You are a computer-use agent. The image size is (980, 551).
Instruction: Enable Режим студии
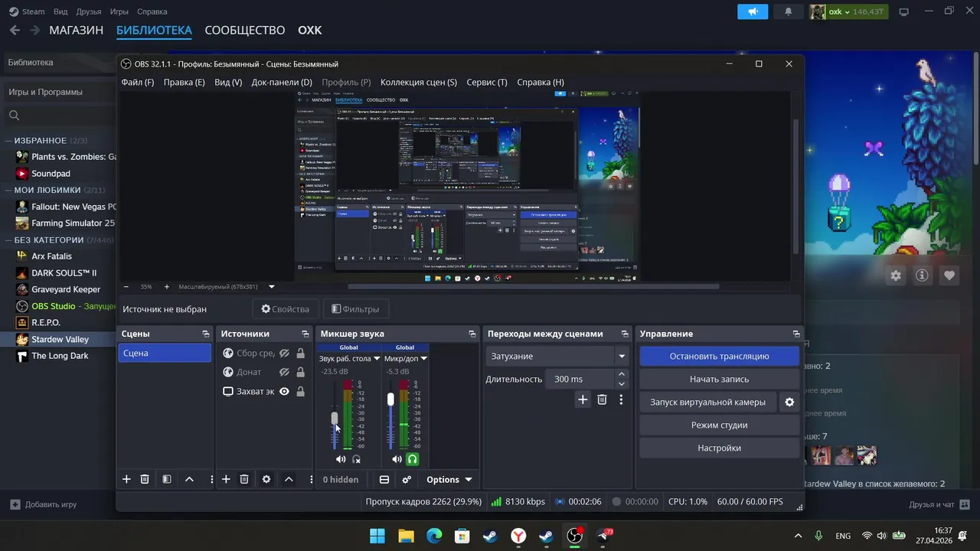720,425
